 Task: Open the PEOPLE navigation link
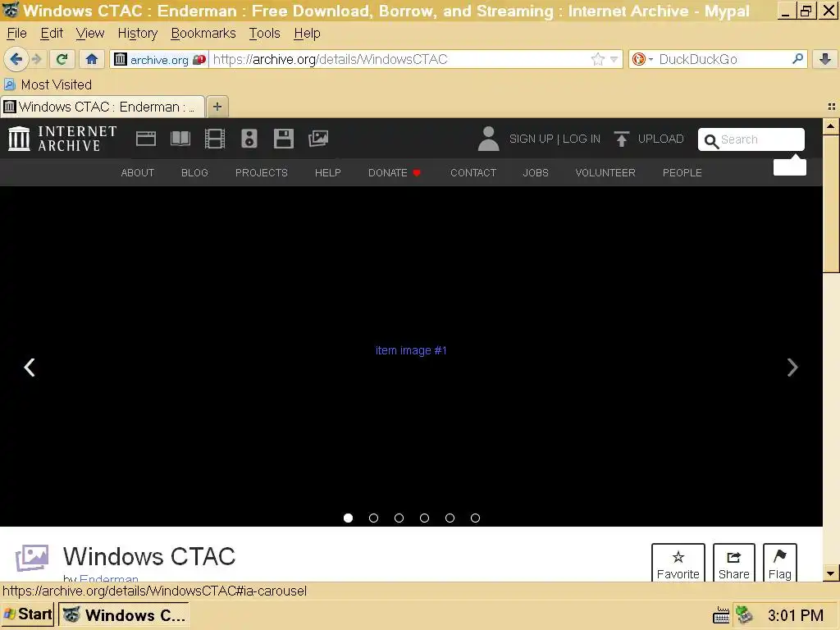coord(682,172)
